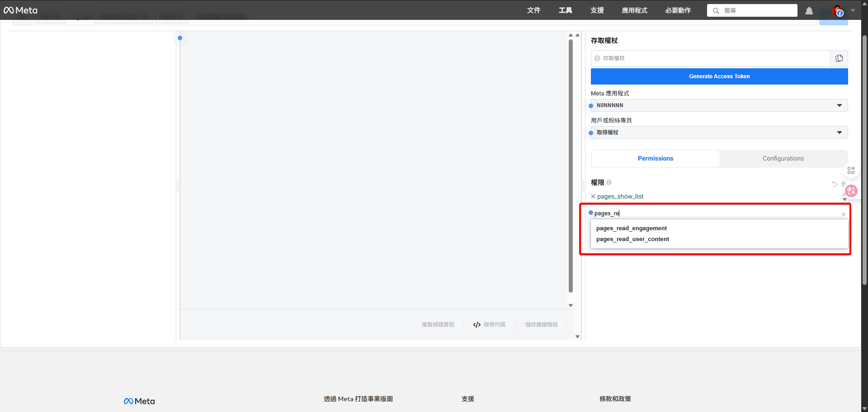This screenshot has height=412, width=868.
Task: Copy the access token using clipboard icon
Action: (x=839, y=58)
